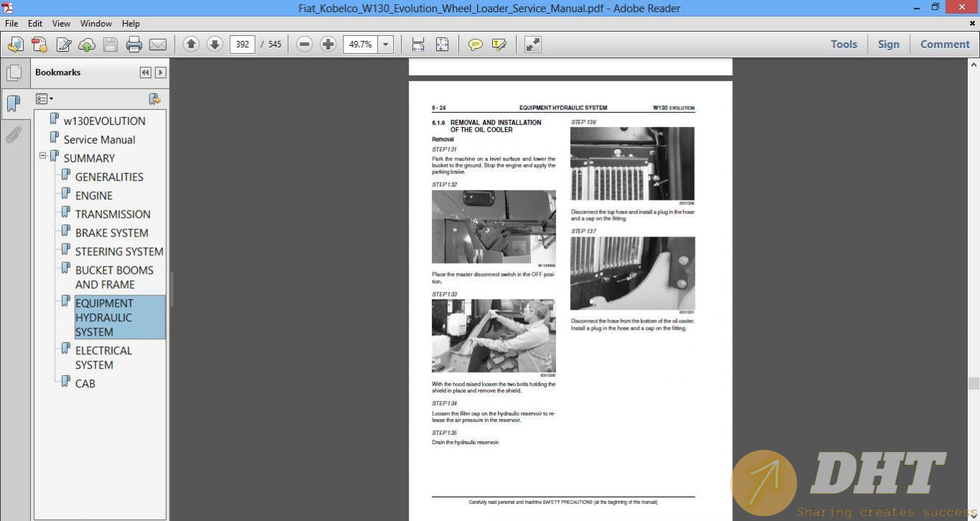Select the highlight text tool icon
Viewport: 980px width, 521px height.
tap(499, 45)
